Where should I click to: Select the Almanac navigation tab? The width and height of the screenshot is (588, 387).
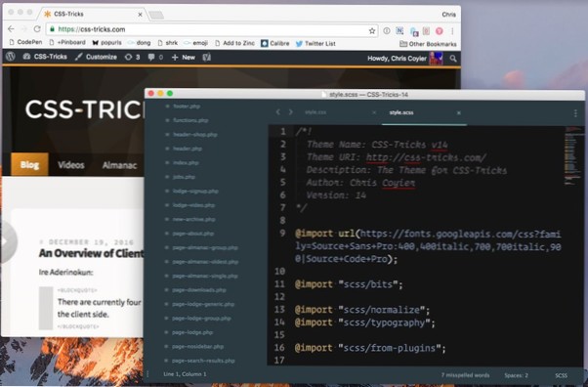119,165
